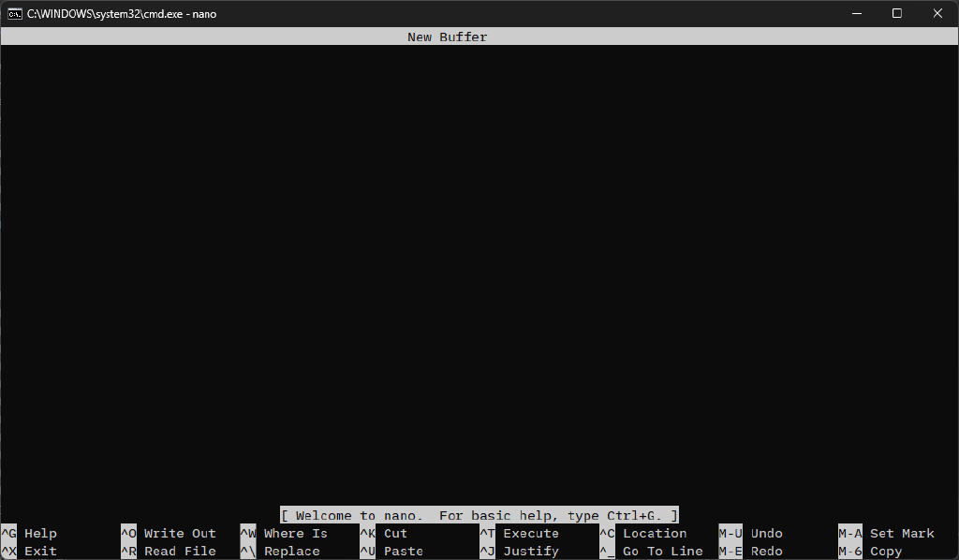Select the ^J Justify shortcut
Viewport: 959px width, 560px height.
519,552
